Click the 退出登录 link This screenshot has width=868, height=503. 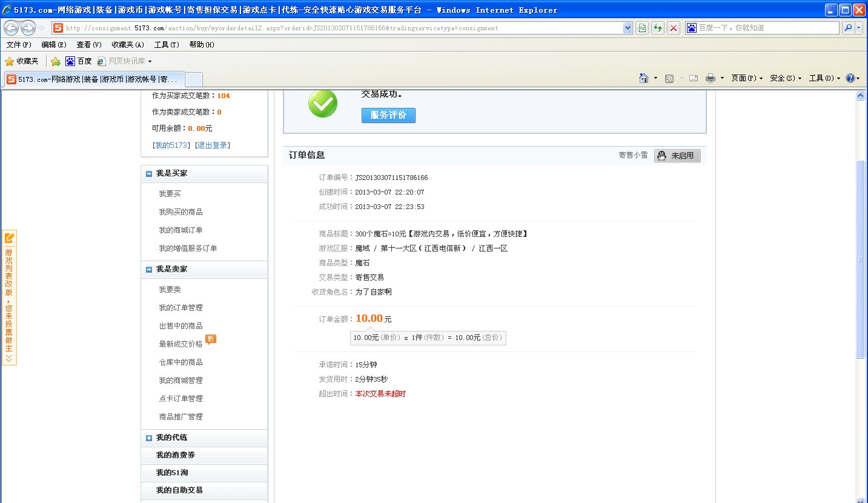(213, 145)
